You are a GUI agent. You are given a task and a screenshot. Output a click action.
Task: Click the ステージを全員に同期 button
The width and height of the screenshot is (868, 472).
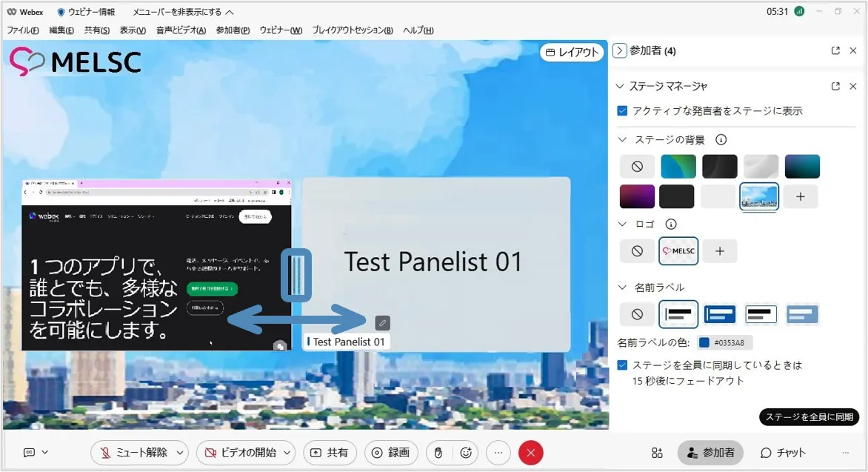pos(809,417)
